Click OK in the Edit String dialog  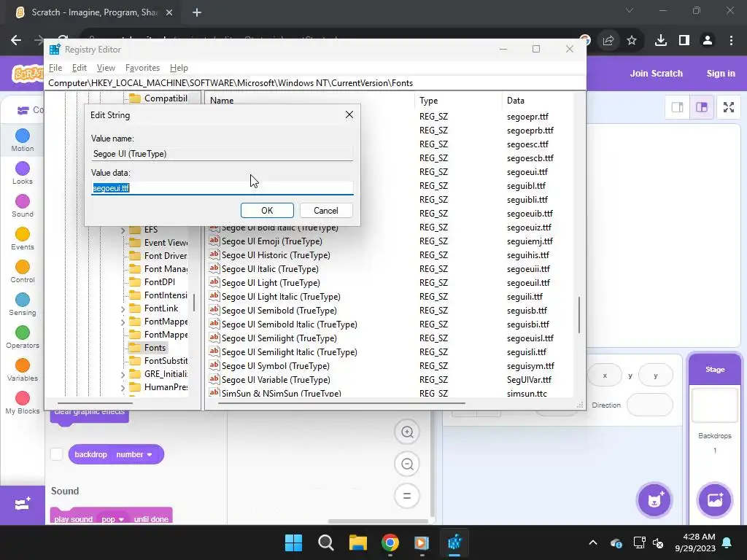[x=267, y=211]
